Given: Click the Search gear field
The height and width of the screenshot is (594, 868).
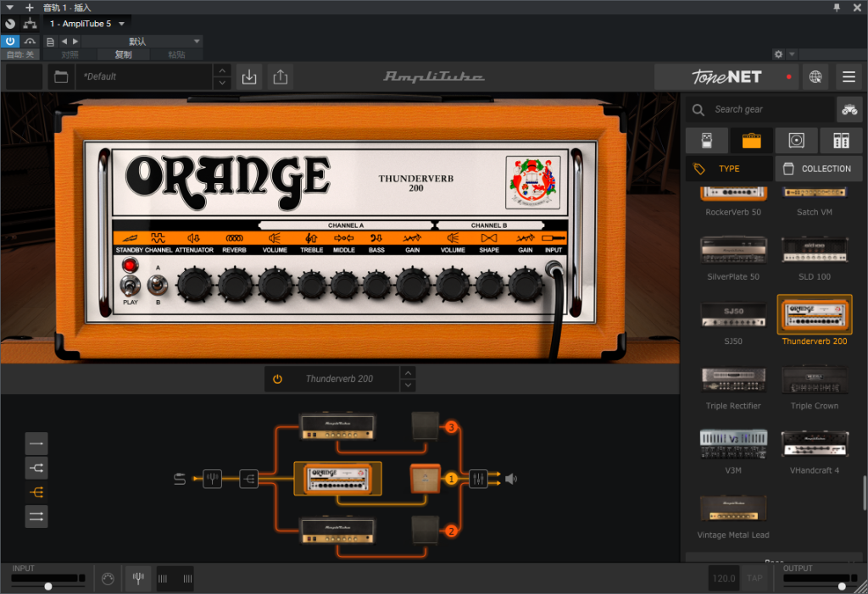Looking at the screenshot, I should tap(759, 109).
